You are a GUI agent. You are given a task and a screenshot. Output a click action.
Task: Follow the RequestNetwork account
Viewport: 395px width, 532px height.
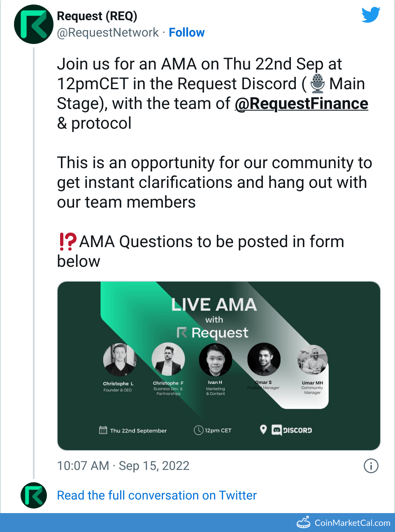pyautogui.click(x=186, y=32)
